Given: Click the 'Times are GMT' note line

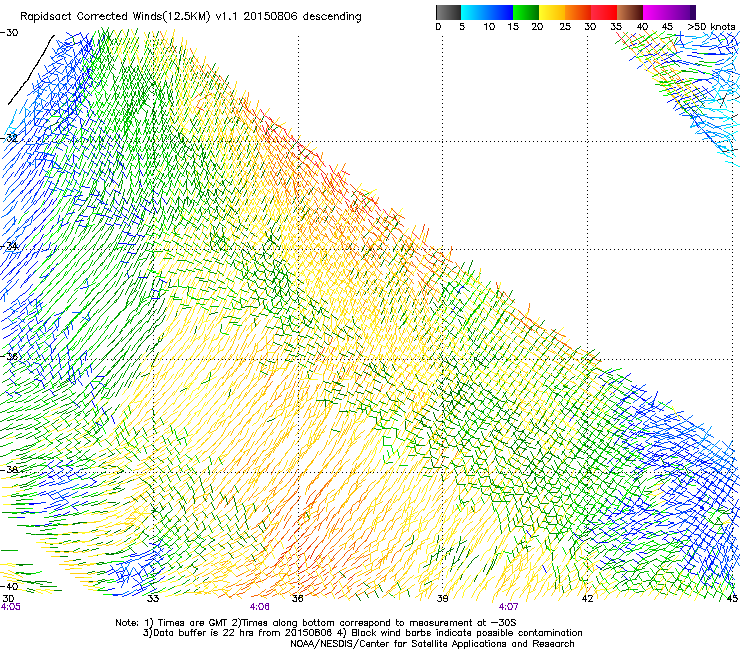Looking at the screenshot, I should tap(316, 623).
